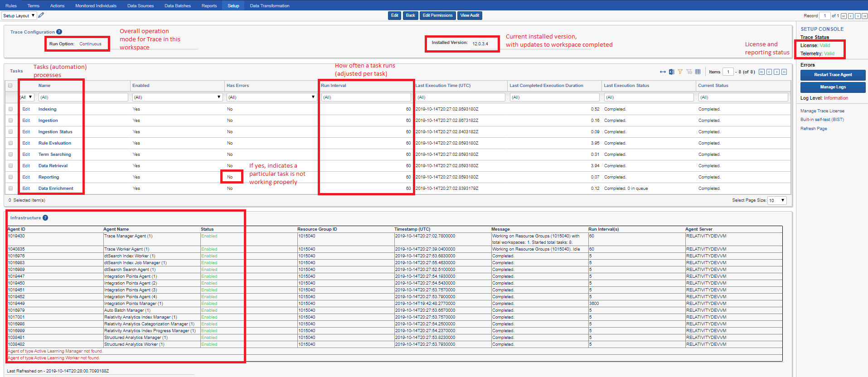Click the Current Status filter field
Screen dimensions: 868x377
[743, 97]
